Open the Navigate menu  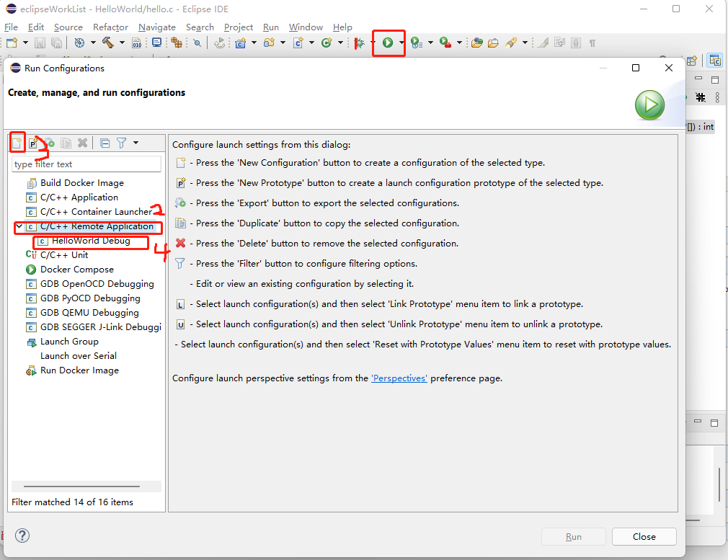[157, 27]
